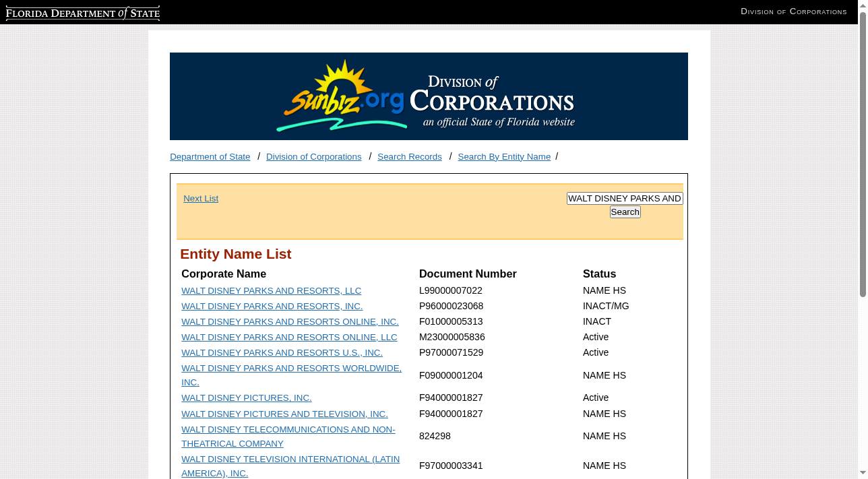Click the INACT/MG status cell
This screenshot has height=479, width=868.
click(606, 307)
